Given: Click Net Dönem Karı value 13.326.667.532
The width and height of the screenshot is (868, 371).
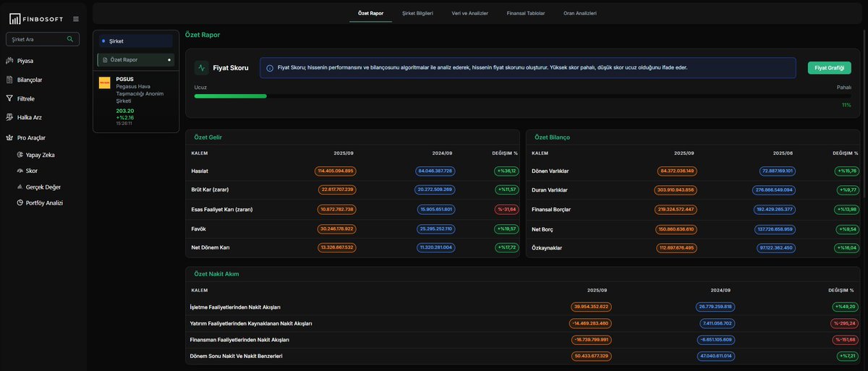Looking at the screenshot, I should coord(337,247).
